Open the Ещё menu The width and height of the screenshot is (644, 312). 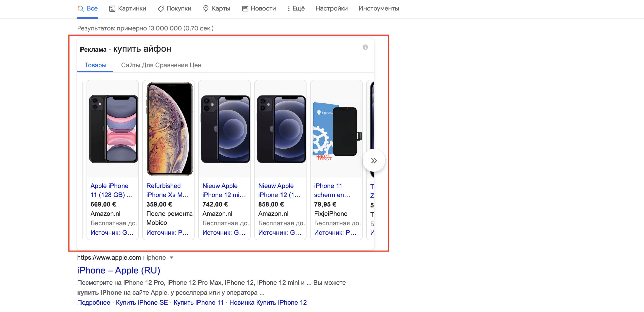coord(296,9)
